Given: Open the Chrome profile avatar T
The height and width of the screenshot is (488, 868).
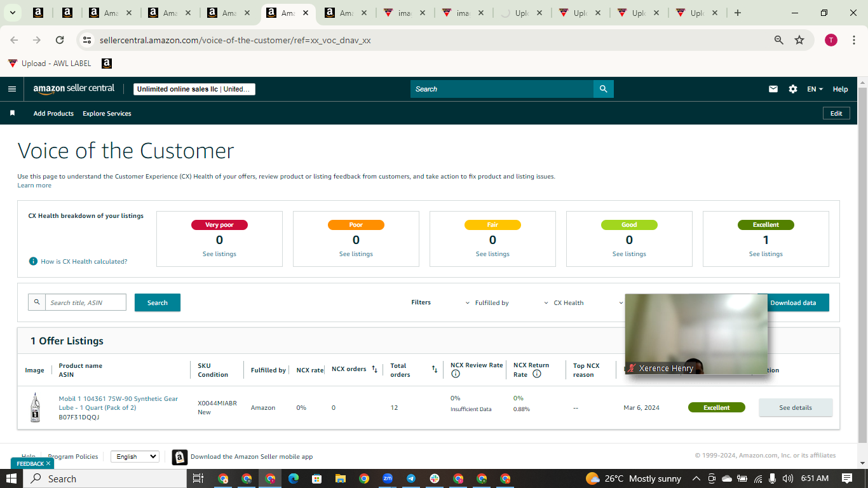Looking at the screenshot, I should coord(831,40).
